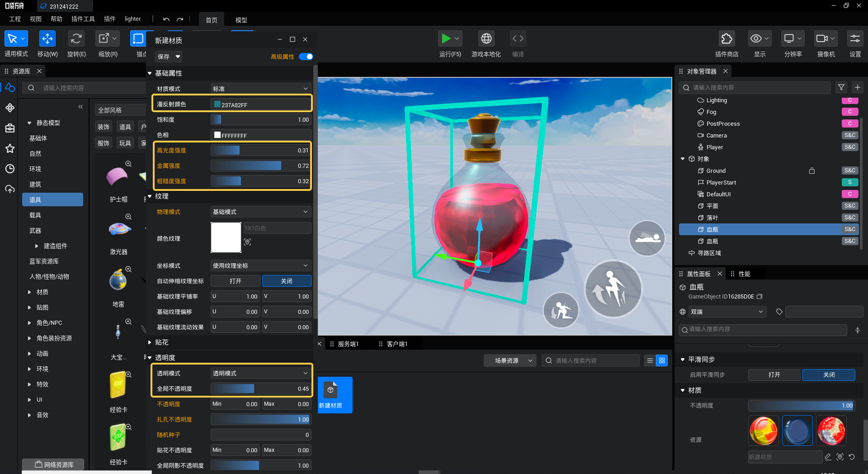Image resolution: width=868 pixels, height=474 pixels.
Task: Click the 漫反射颜色 color swatch
Action: [217, 104]
